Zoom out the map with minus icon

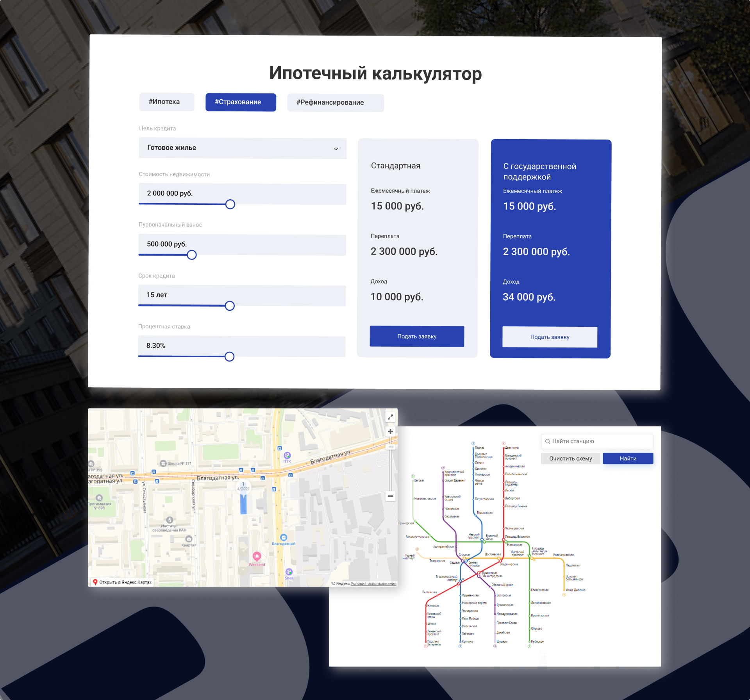coord(390,496)
